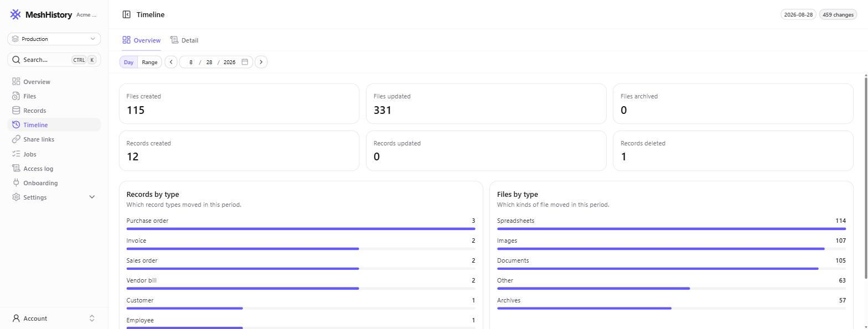868x329 pixels.
Task: Click the Files archived card
Action: (733, 103)
